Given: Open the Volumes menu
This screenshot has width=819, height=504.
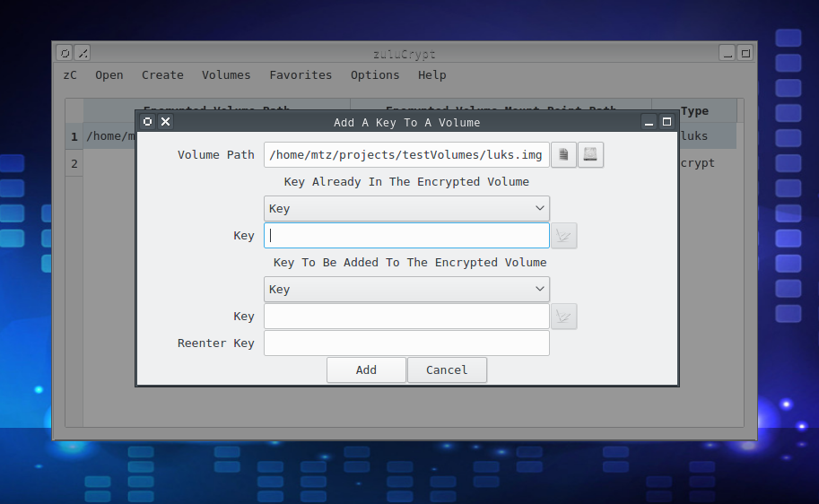Looking at the screenshot, I should (226, 75).
